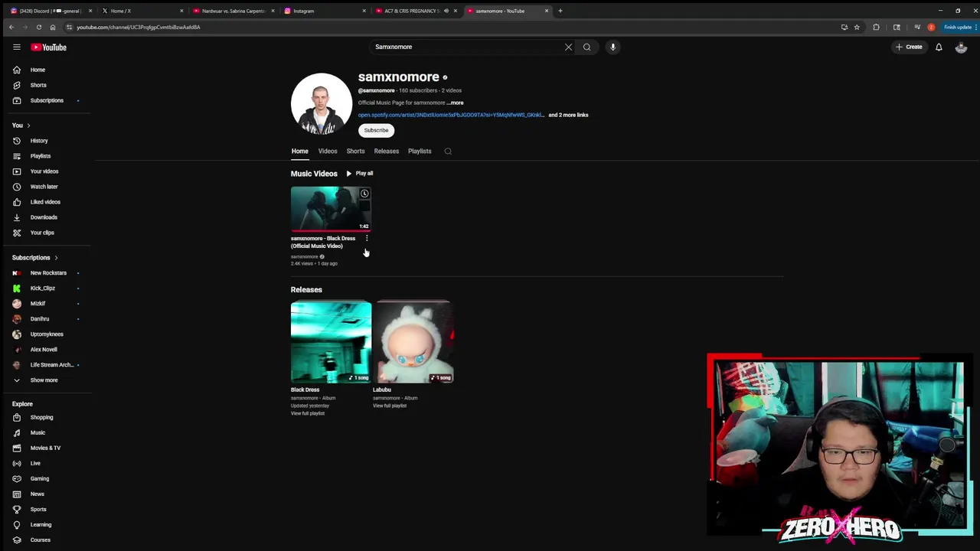Image resolution: width=980 pixels, height=551 pixels.
Task: Switch to the channel Videos tab
Action: click(328, 152)
